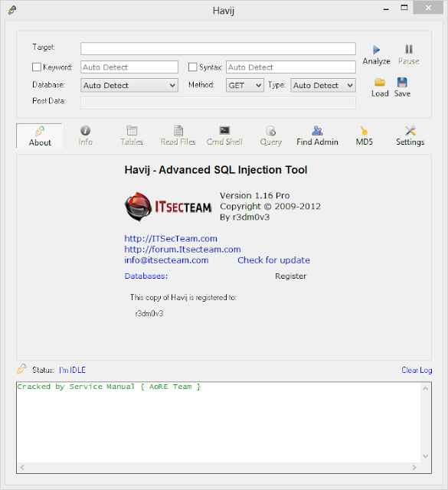Open the MD5 key icon
Screen dimensions: 448x490
tap(364, 130)
